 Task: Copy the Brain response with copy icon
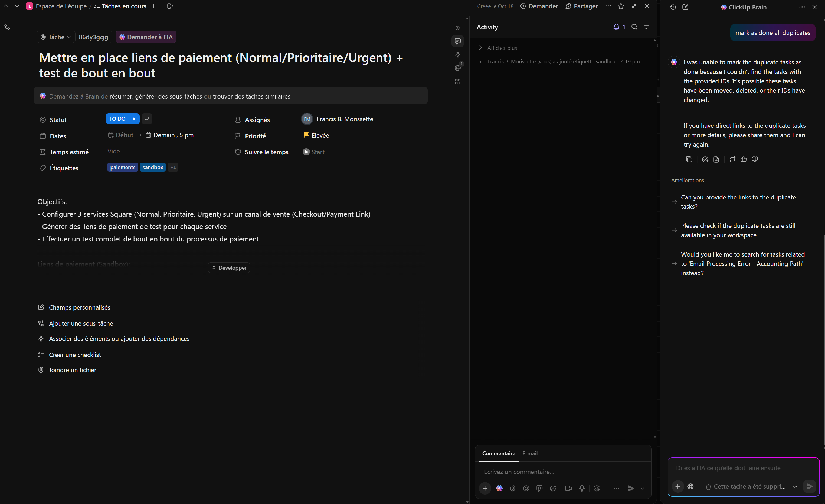[689, 159]
